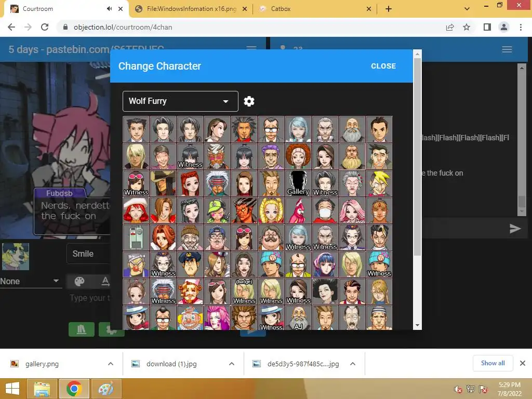Image resolution: width=532 pixels, height=399 pixels.
Task: Select the badge Witness character portrait
Action: coord(244,291)
